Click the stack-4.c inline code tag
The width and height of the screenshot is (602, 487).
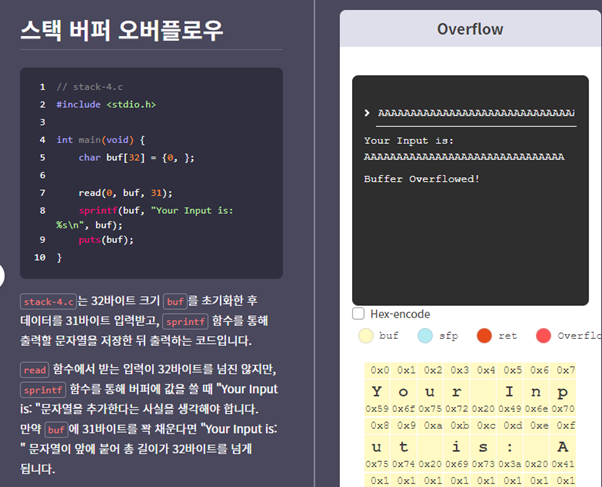click(48, 301)
